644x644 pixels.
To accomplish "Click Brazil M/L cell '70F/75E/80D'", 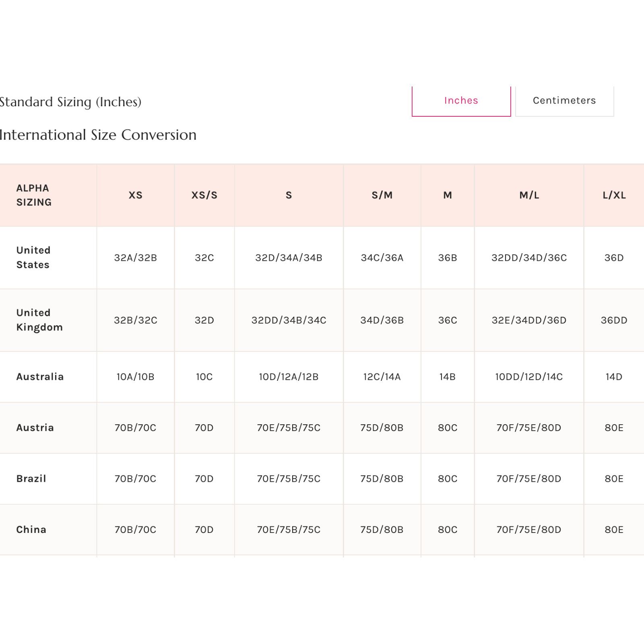I will point(529,479).
